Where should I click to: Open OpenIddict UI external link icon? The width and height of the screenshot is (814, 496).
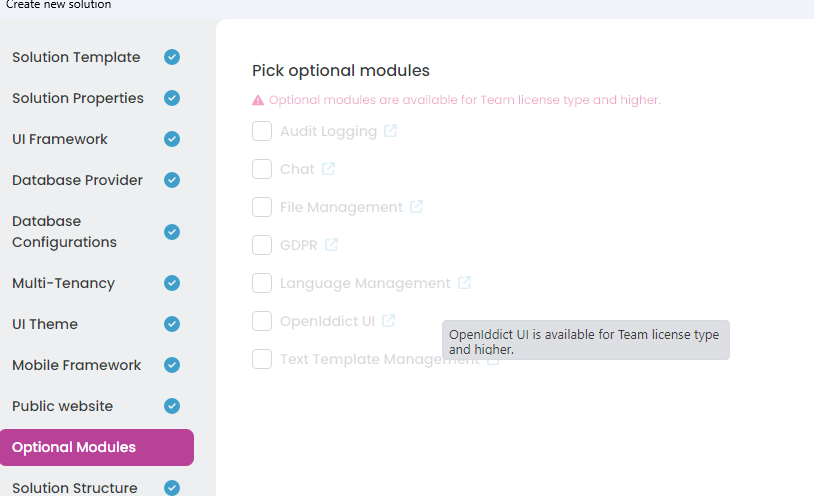(x=388, y=321)
